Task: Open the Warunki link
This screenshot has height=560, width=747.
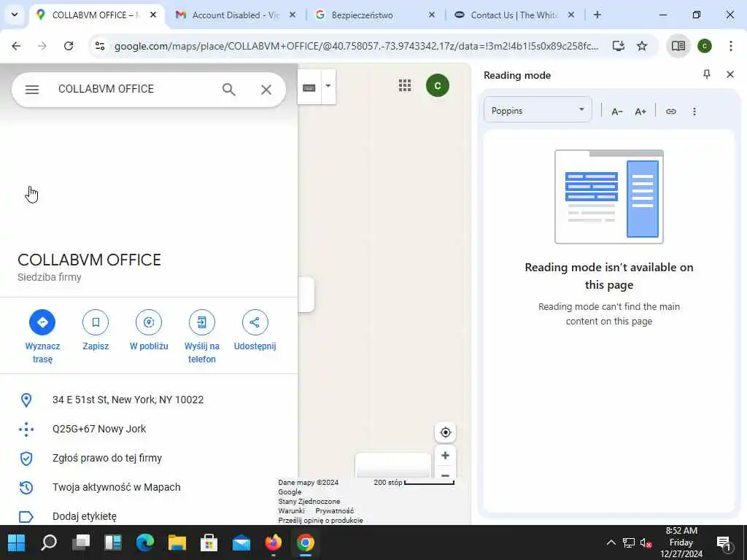Action: point(291,510)
